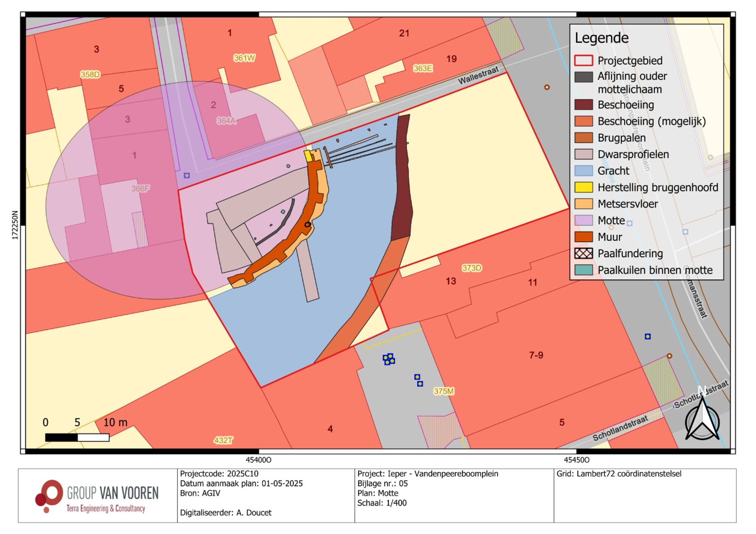
Task: Click parcel label '366F'
Action: coord(140,189)
